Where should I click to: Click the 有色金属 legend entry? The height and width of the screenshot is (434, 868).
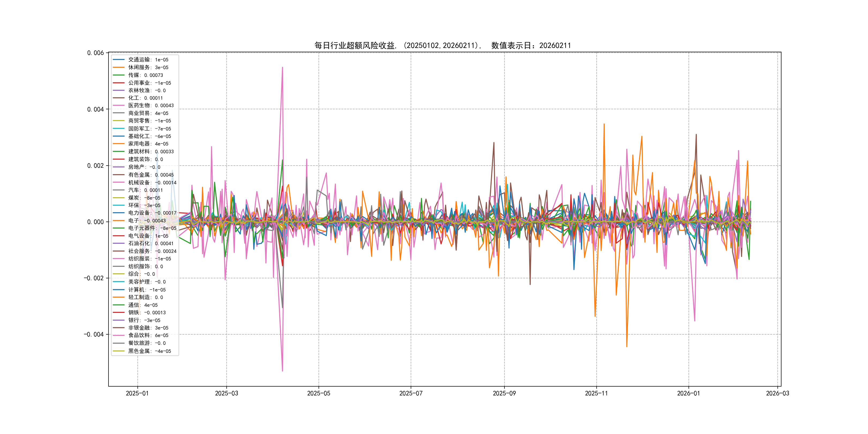coord(151,175)
